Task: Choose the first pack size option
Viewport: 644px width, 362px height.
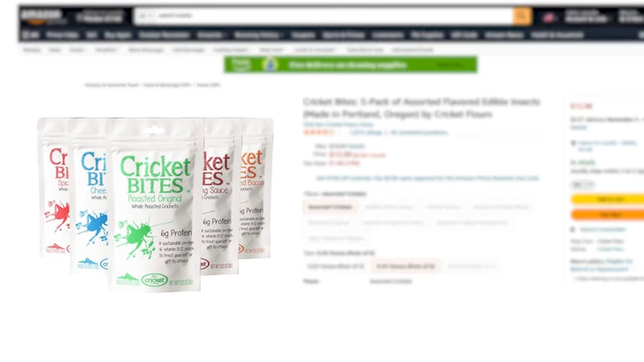Action: tap(336, 266)
